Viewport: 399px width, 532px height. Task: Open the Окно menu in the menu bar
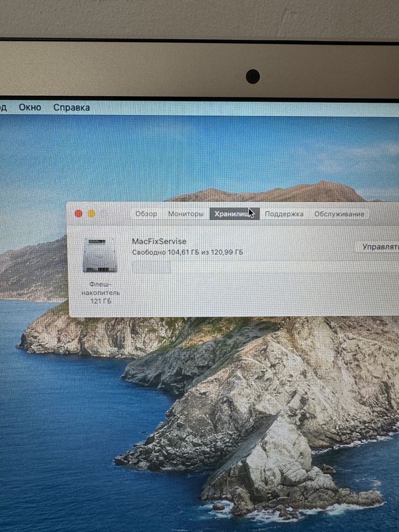[x=30, y=107]
